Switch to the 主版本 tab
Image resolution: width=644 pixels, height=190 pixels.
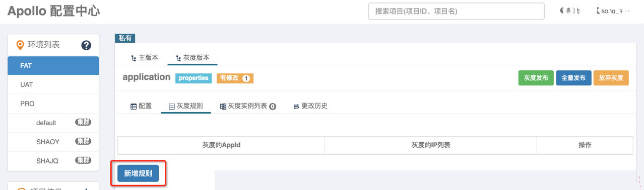144,58
